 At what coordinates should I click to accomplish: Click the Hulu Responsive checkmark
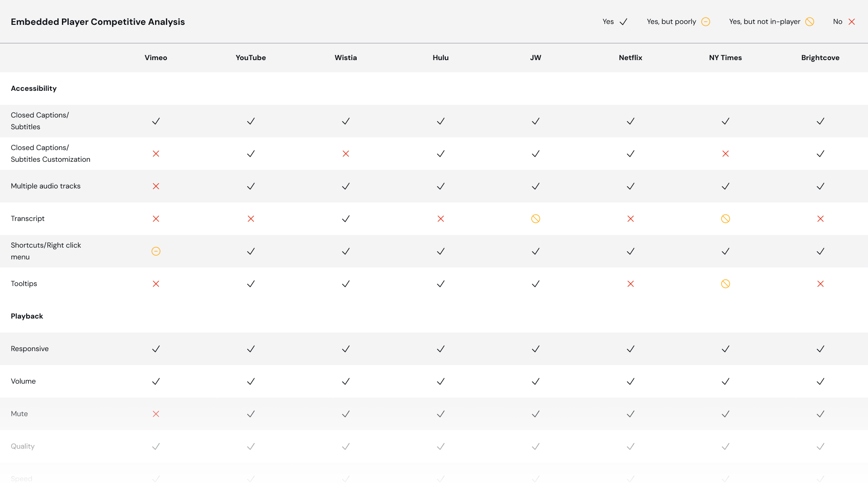pyautogui.click(x=441, y=349)
